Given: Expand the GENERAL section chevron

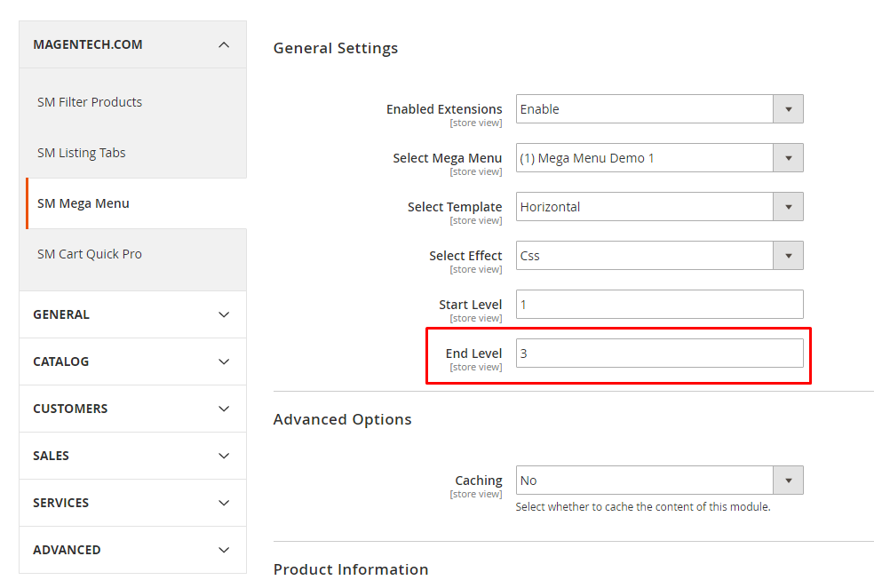Looking at the screenshot, I should (224, 314).
